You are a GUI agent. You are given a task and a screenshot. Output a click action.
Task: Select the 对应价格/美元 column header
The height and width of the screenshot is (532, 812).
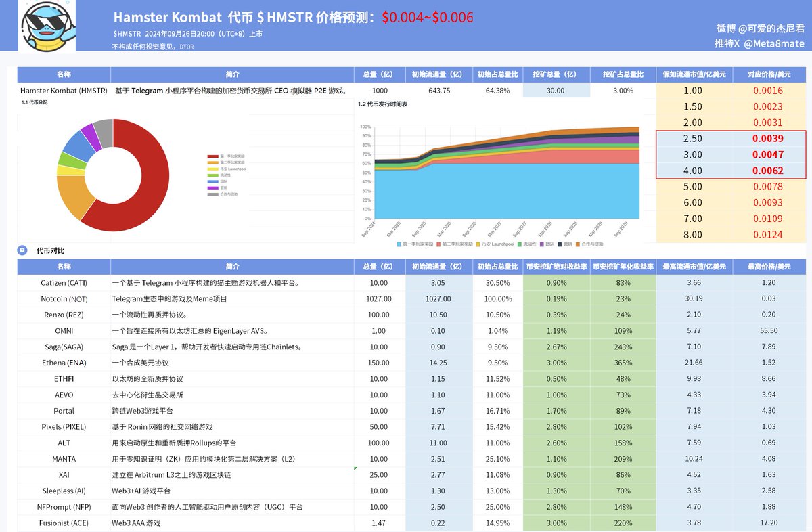pyautogui.click(x=769, y=74)
